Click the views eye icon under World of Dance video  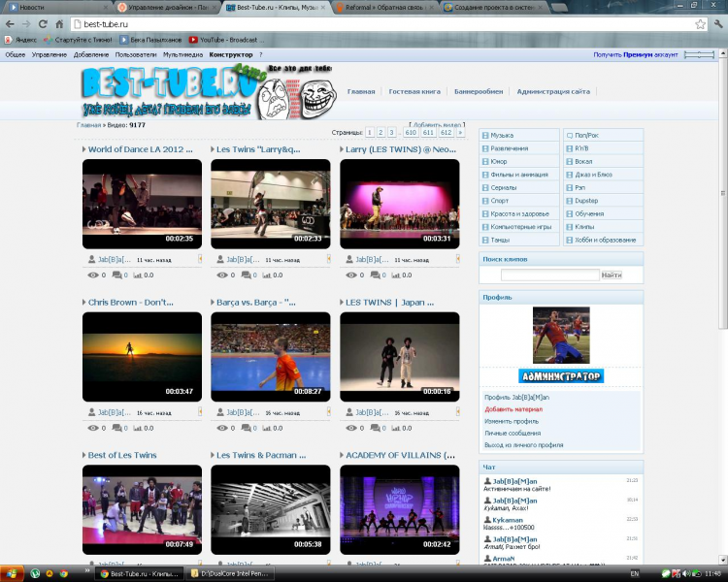(93, 275)
